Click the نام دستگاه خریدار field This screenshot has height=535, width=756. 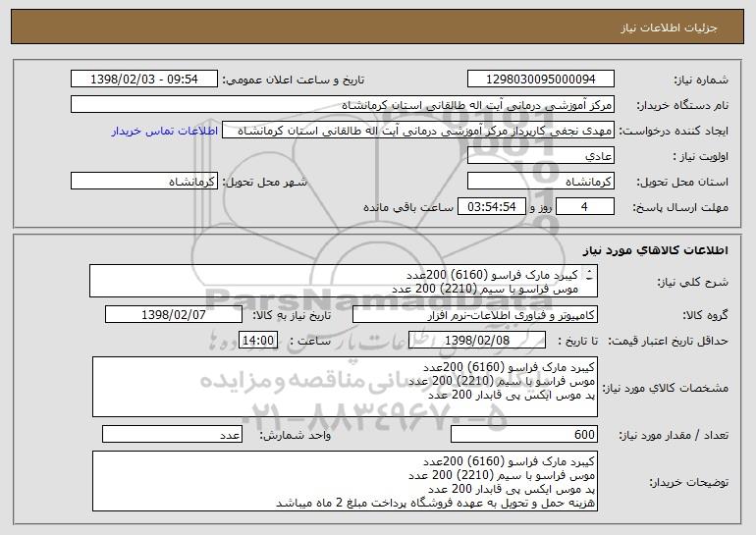click(x=343, y=105)
